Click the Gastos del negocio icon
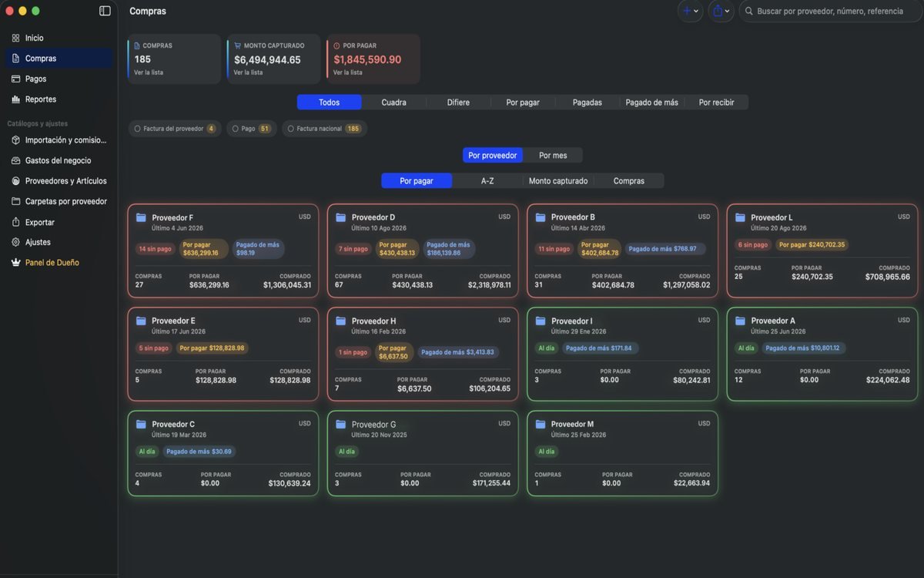This screenshot has height=578, width=924. (x=15, y=160)
